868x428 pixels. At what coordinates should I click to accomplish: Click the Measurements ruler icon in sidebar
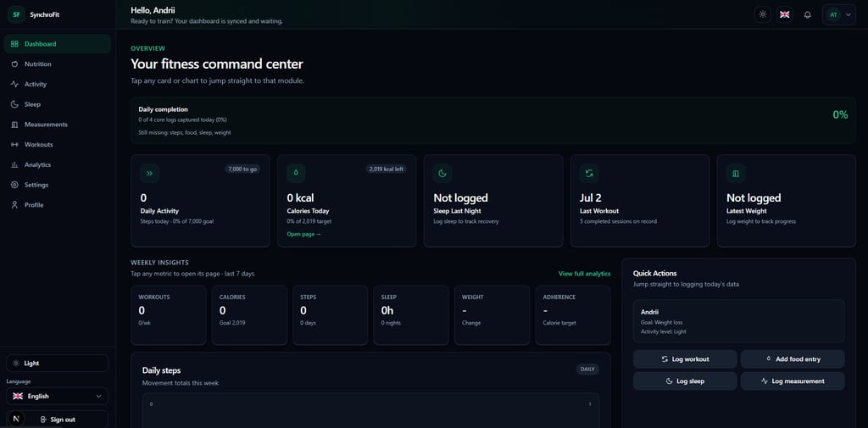(14, 125)
